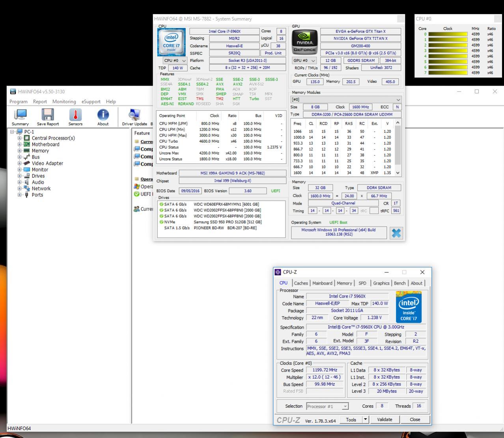Switch to the Memory tab in CPU-Z
This screenshot has height=438, width=504.
point(344,283)
